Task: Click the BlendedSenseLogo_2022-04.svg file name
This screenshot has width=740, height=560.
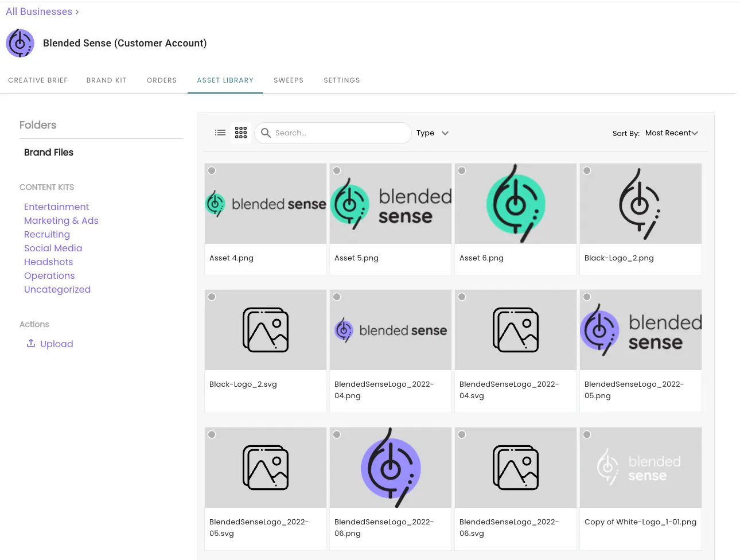Action: pyautogui.click(x=509, y=390)
